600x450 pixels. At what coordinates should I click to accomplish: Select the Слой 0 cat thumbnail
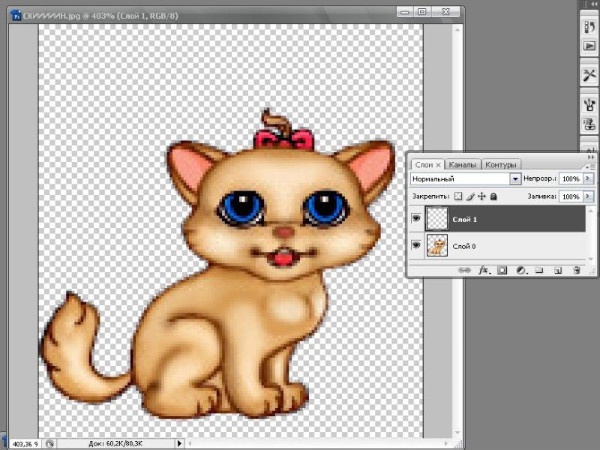pos(437,245)
